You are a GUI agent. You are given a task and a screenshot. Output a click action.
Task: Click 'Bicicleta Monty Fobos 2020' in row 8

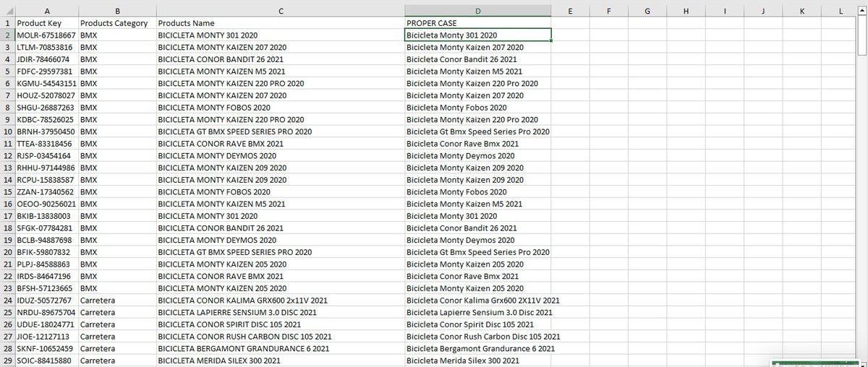478,107
